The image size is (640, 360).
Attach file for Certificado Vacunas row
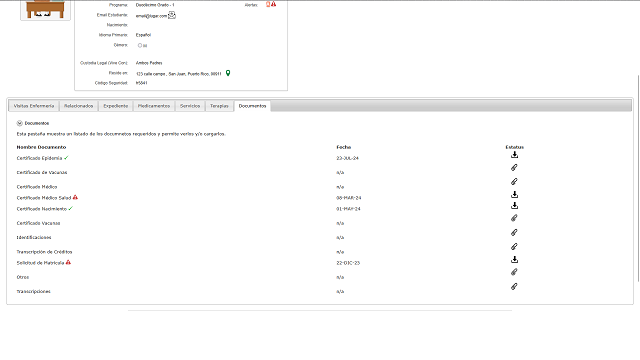pyautogui.click(x=514, y=218)
